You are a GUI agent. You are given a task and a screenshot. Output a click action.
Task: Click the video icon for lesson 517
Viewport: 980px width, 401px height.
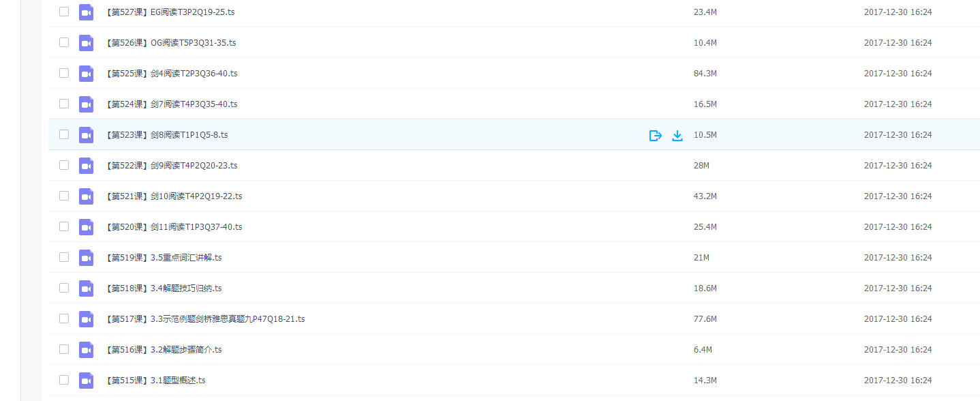(86, 319)
